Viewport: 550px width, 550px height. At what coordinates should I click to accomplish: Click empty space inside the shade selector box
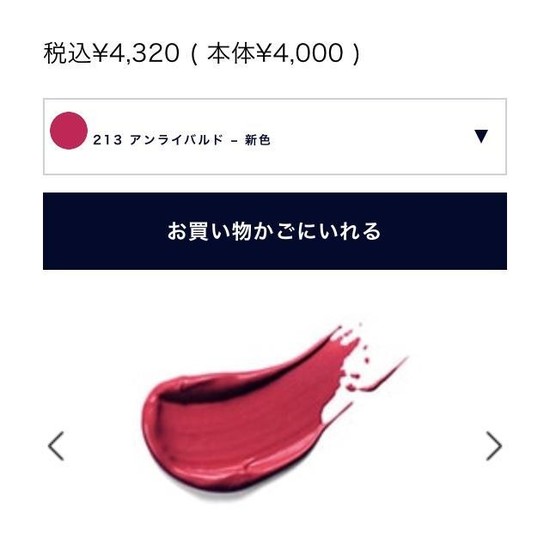click(368, 136)
